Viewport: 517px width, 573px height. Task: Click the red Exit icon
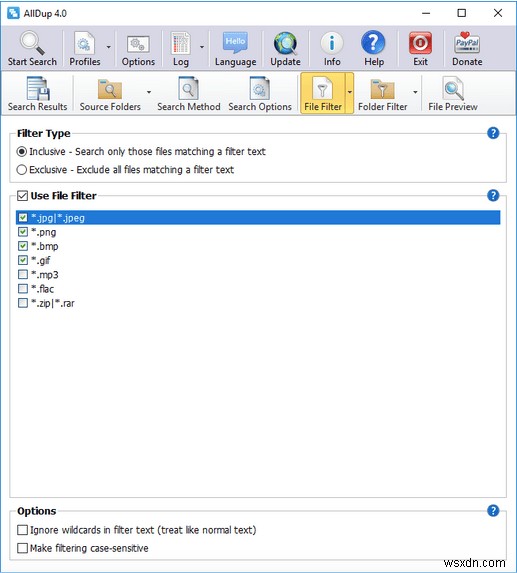coord(420,43)
